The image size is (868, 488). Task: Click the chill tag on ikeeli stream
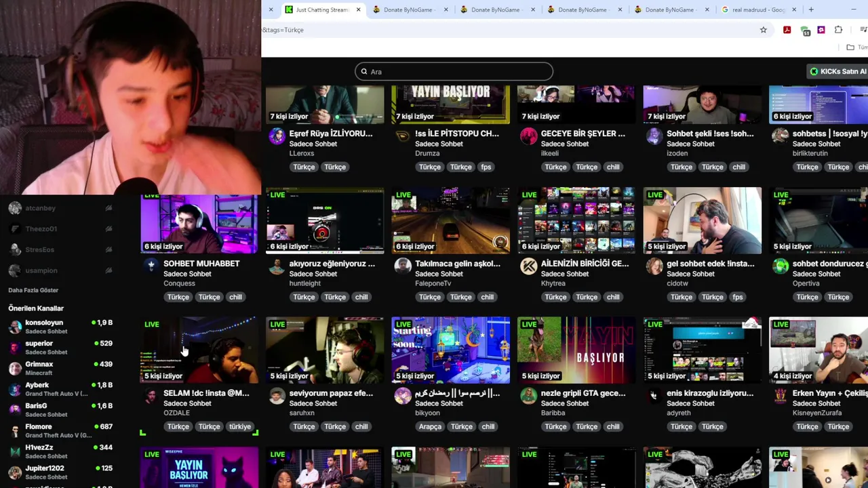pos(613,167)
